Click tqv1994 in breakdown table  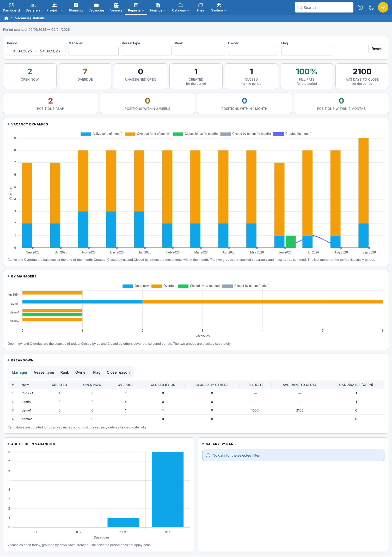tap(27, 393)
